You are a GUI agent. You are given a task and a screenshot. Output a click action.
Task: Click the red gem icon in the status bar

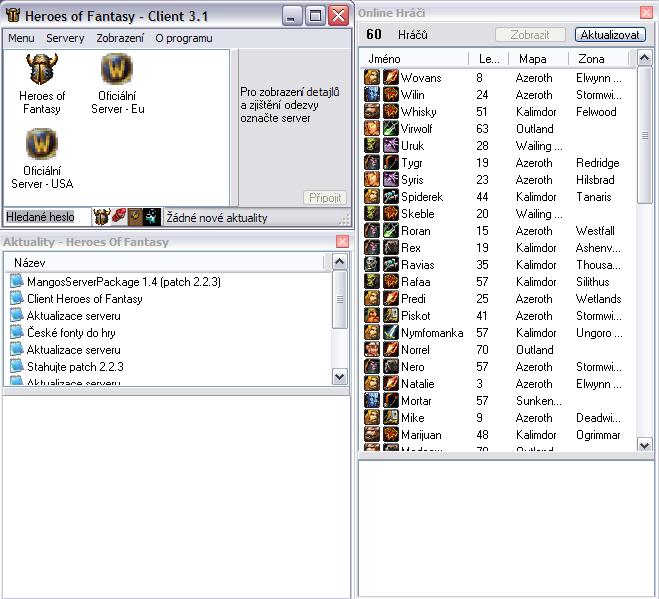coord(119,217)
